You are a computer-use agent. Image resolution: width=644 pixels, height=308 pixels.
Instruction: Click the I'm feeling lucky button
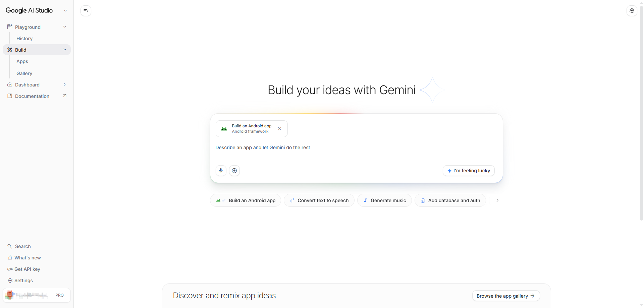point(469,171)
